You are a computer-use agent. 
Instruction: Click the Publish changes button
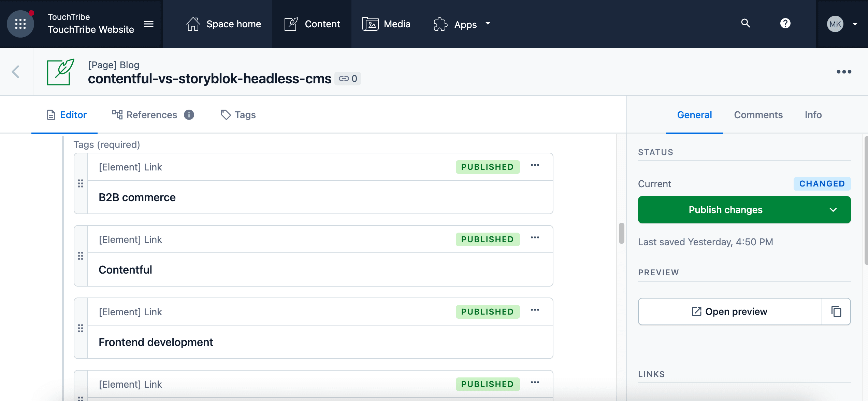coord(726,210)
